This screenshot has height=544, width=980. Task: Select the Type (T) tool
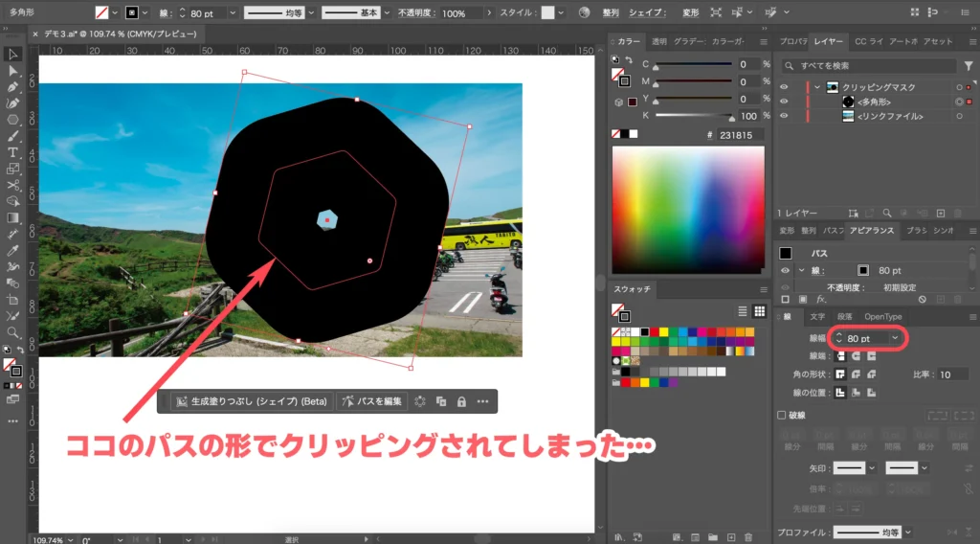tap(12, 152)
